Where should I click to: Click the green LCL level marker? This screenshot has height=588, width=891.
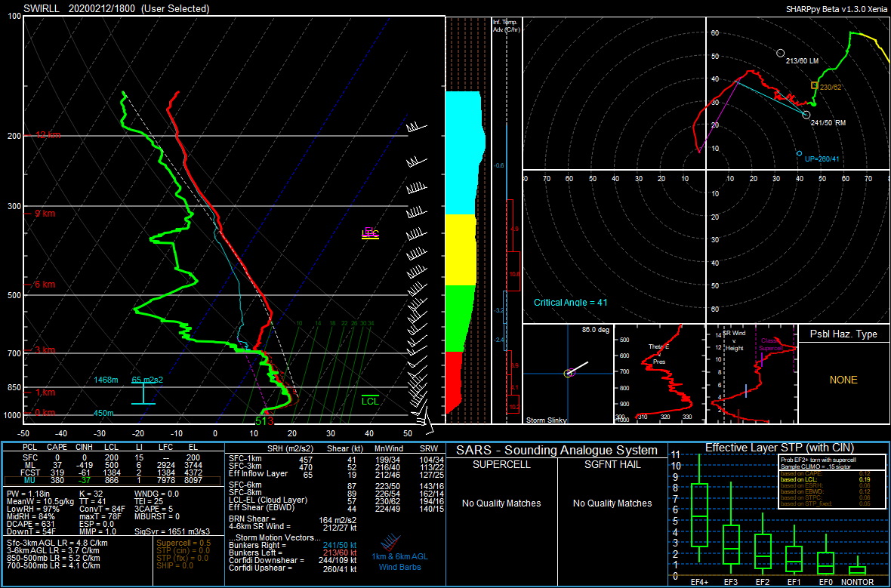click(371, 400)
